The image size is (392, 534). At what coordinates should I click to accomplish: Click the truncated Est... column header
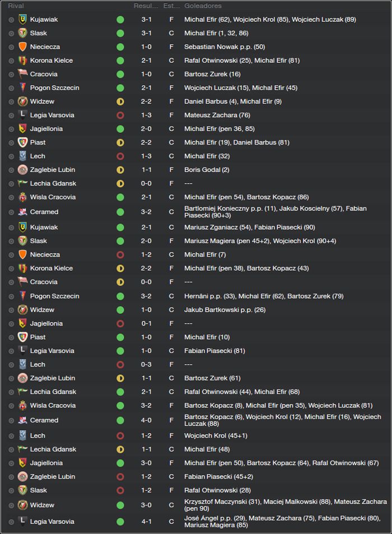tap(171, 6)
